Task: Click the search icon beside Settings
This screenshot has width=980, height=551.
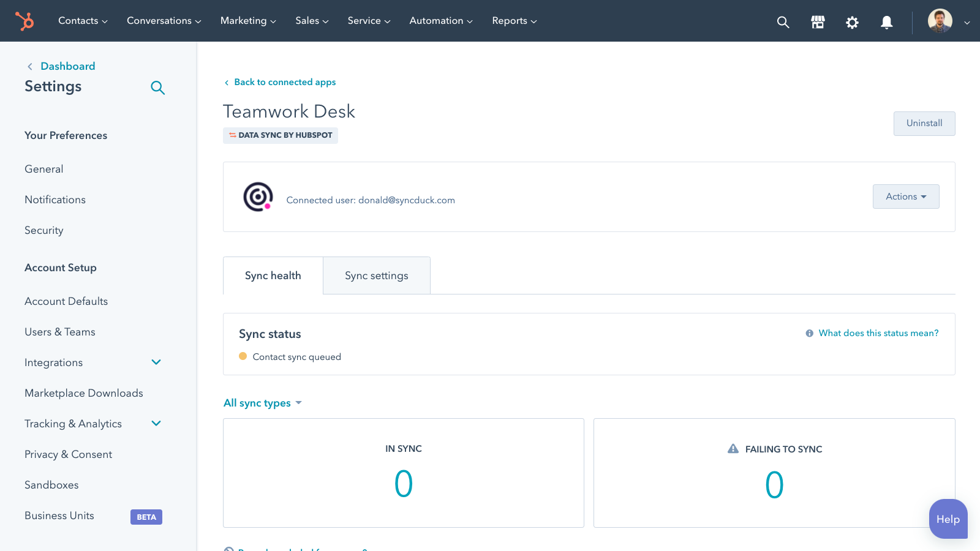Action: click(x=157, y=88)
